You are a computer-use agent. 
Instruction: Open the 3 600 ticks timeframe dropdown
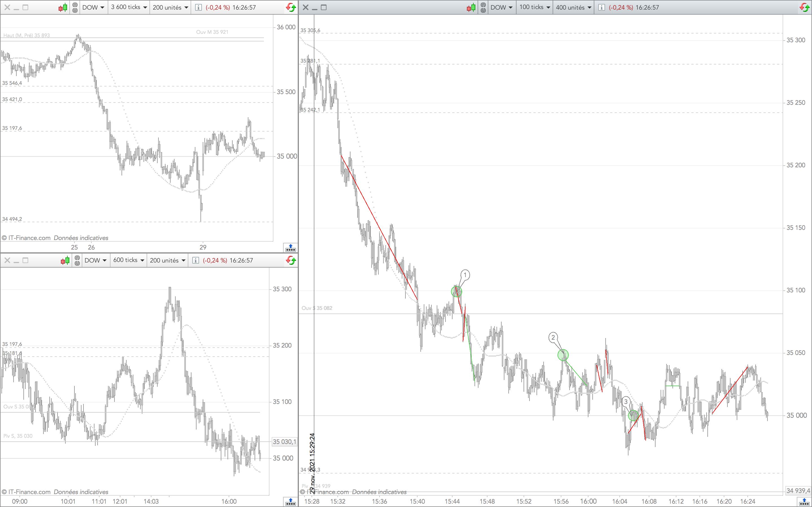[129, 7]
